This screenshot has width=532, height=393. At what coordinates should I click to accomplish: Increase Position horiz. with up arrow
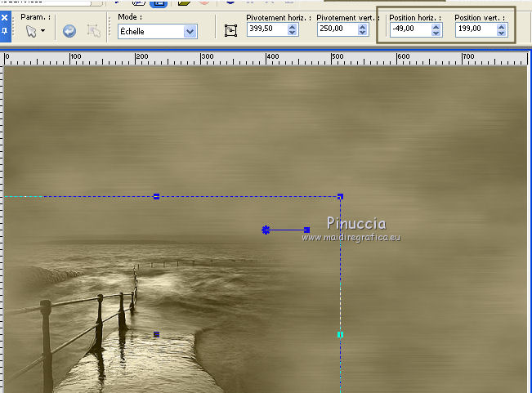click(436, 26)
